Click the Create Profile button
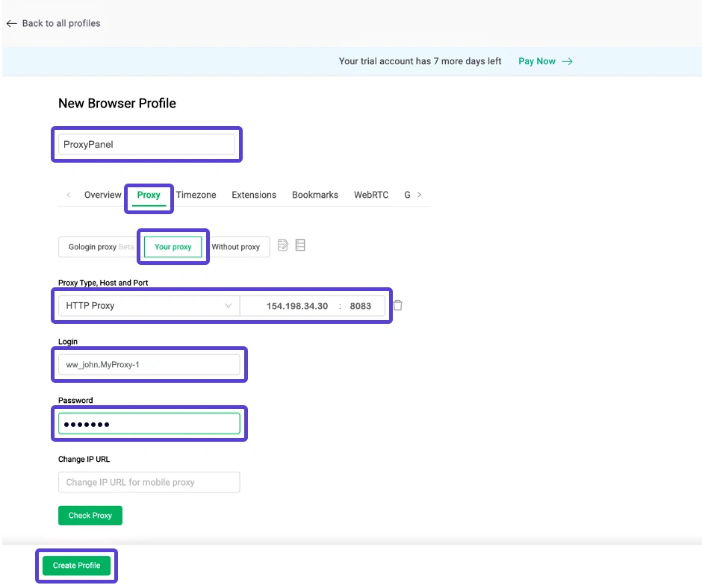The width and height of the screenshot is (702, 588). pyautogui.click(x=75, y=566)
